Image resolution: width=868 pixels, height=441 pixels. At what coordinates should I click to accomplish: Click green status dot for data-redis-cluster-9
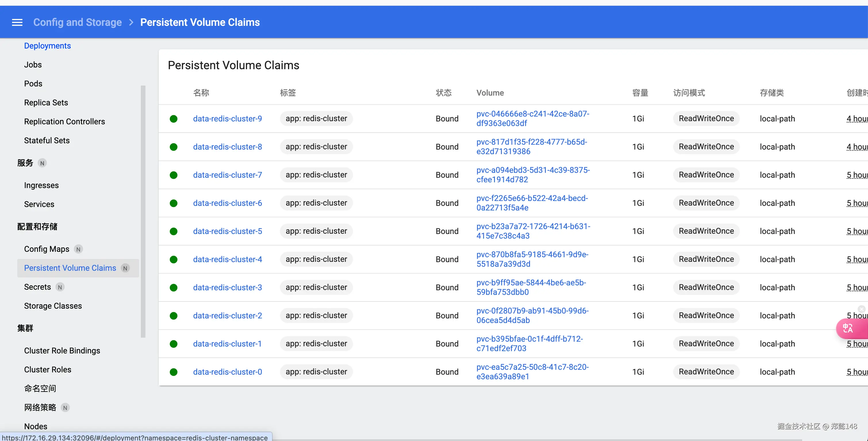174,119
